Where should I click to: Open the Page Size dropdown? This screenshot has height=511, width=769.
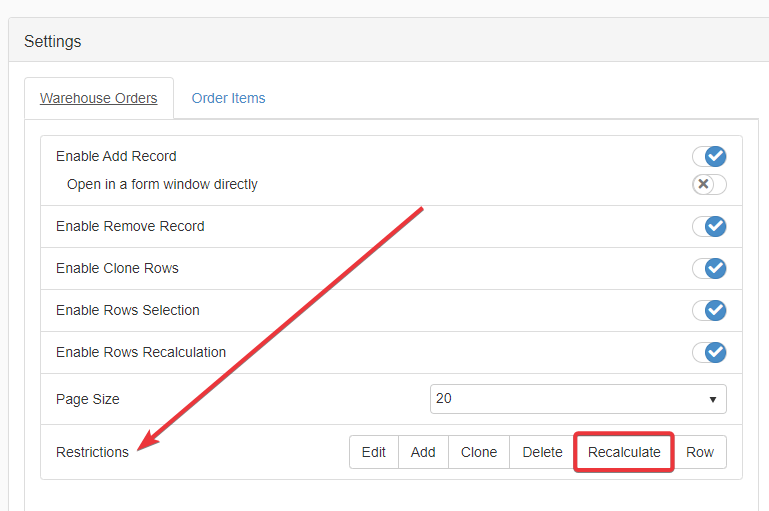click(578, 398)
